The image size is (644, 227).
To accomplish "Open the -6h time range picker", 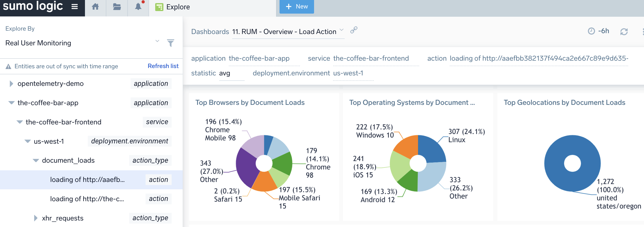I will click(x=599, y=31).
